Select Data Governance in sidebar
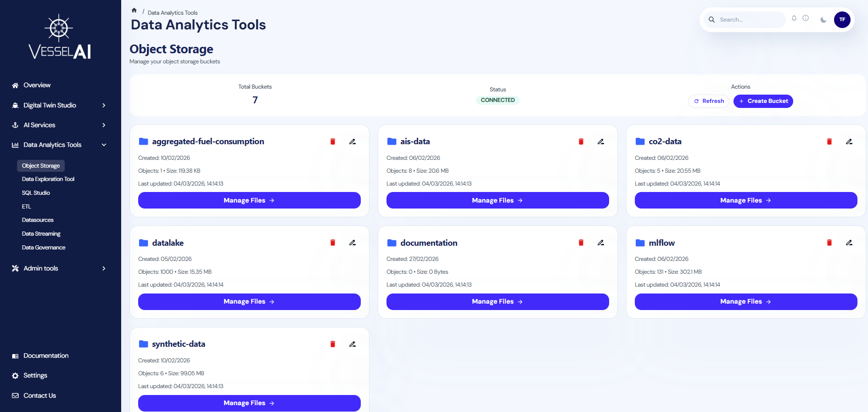The width and height of the screenshot is (868, 412). 44,248
